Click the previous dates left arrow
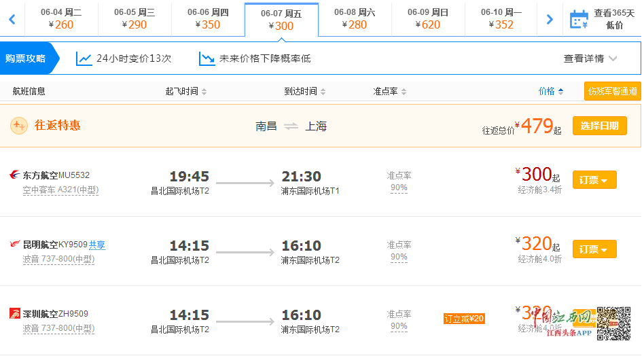Screen dimensions: 644x356 click(12, 19)
